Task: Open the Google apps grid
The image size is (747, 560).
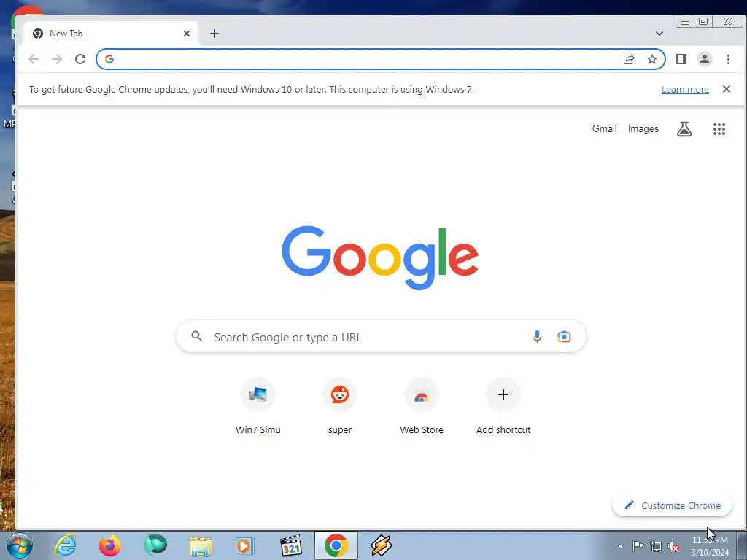Action: click(x=719, y=128)
